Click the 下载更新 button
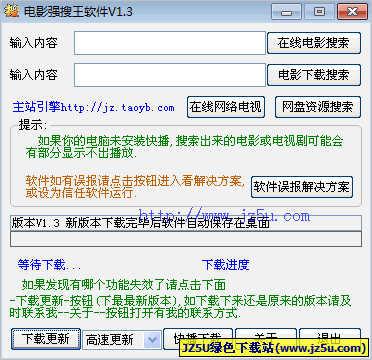The height and width of the screenshot is (360, 372). 46,339
